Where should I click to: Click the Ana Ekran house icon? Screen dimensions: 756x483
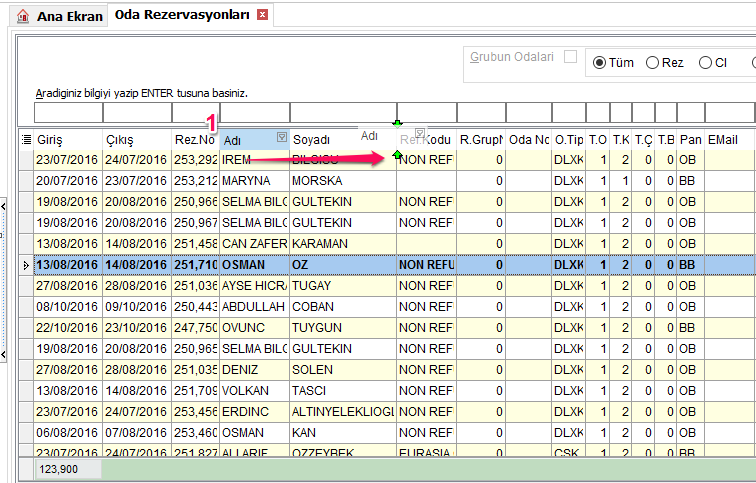[x=23, y=16]
